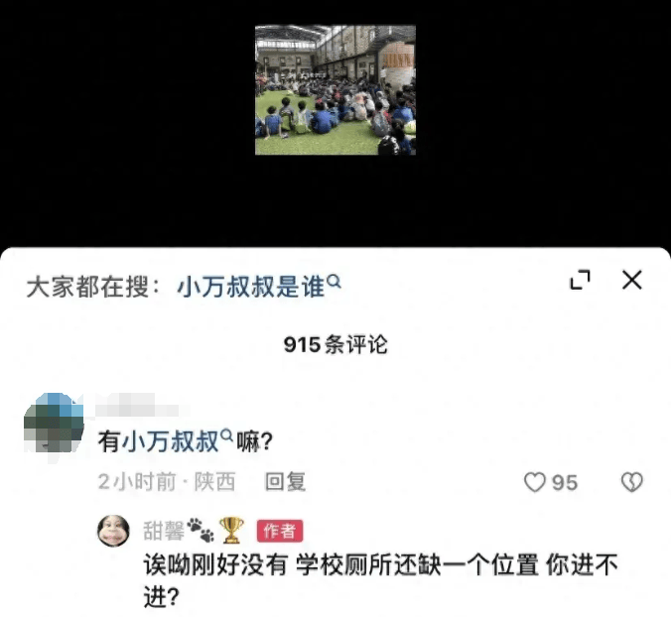Viewport: 672px width, 617px height.
Task: Tap the 95 like count number
Action: pos(565,482)
